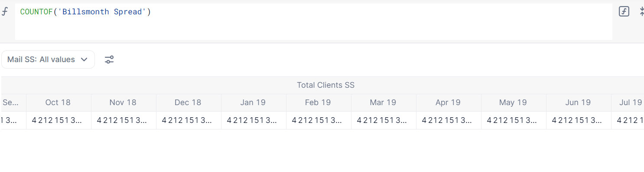Select the Dec 18 column header

point(189,103)
